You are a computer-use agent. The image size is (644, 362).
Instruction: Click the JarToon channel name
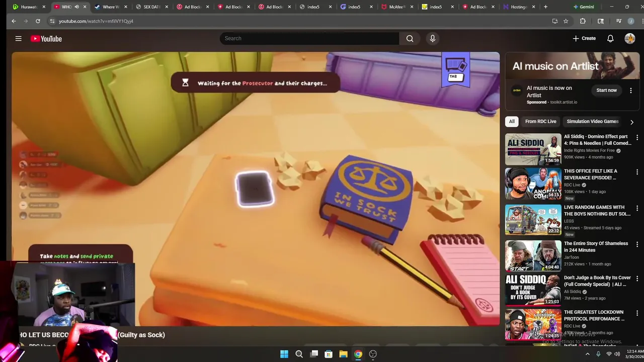(572, 257)
